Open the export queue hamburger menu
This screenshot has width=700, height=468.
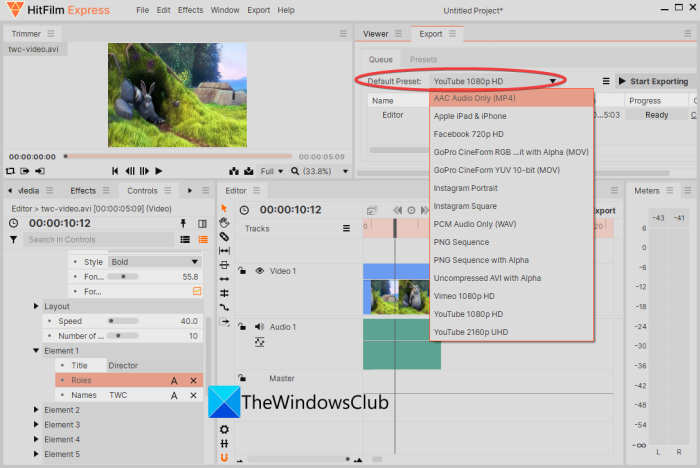point(606,81)
